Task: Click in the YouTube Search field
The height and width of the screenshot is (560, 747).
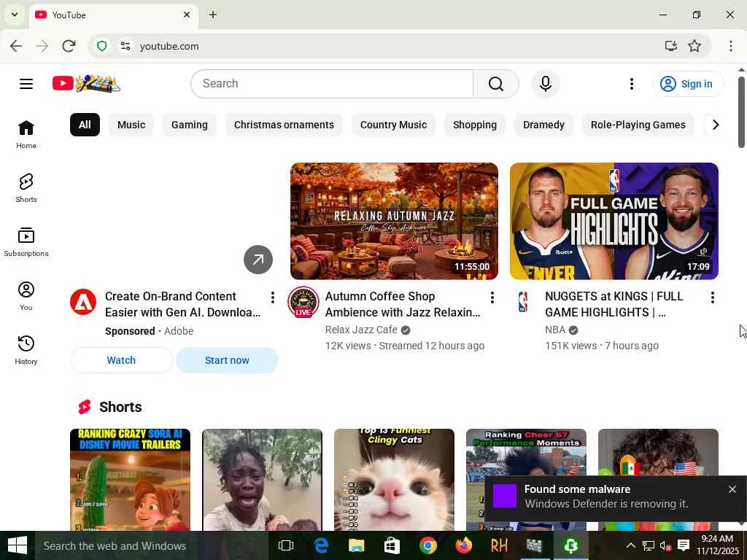Action: pyautogui.click(x=332, y=84)
